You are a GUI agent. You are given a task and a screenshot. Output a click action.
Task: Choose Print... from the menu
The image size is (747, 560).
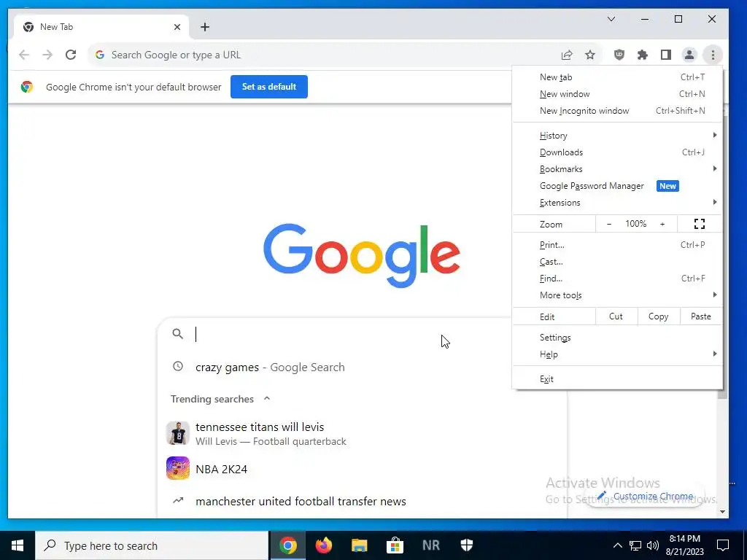[617, 245]
